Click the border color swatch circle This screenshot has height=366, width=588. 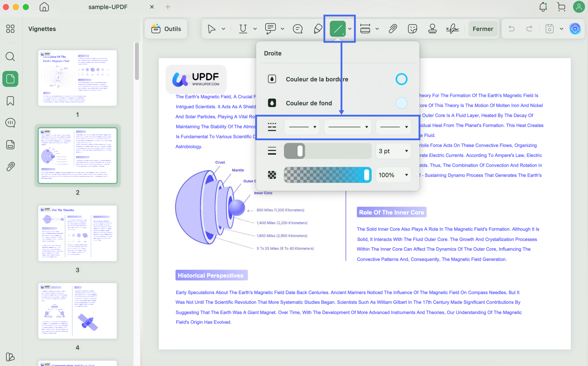[401, 79]
